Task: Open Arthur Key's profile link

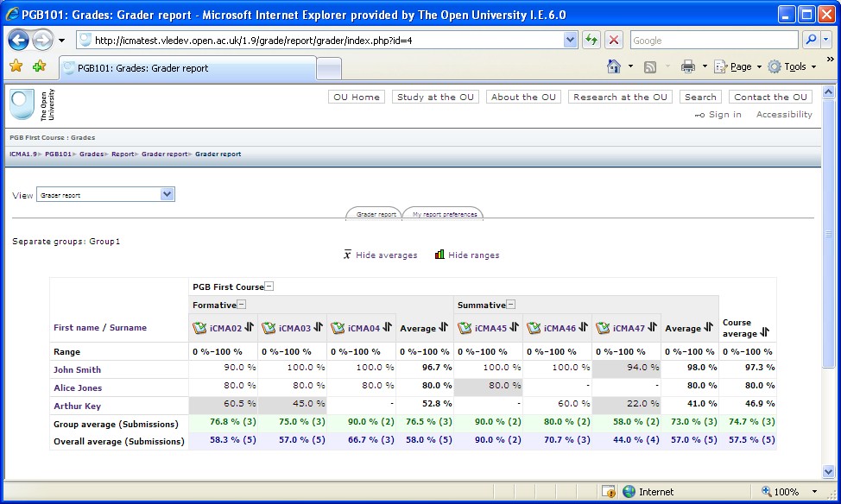Action: [x=77, y=406]
